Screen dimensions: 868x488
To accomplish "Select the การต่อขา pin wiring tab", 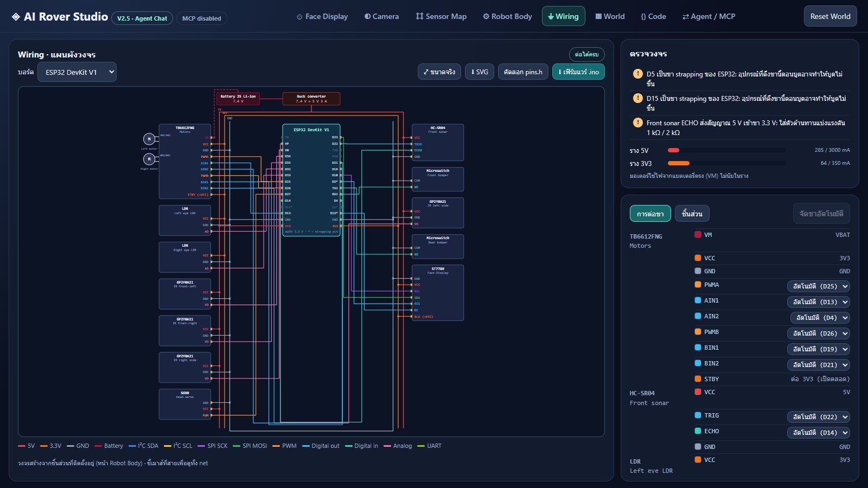I will point(650,214).
